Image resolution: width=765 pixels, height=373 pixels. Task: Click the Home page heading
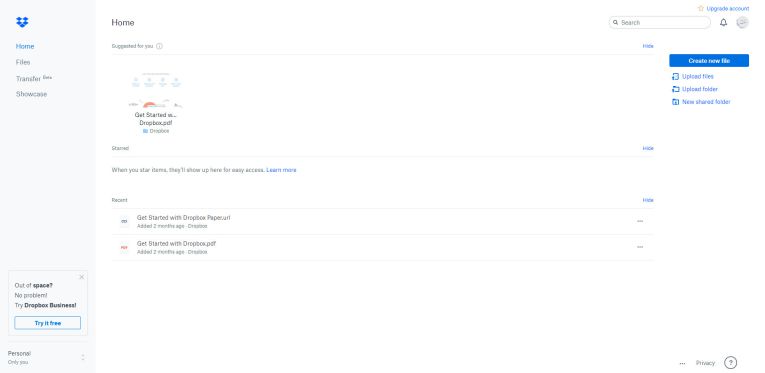[x=123, y=22]
